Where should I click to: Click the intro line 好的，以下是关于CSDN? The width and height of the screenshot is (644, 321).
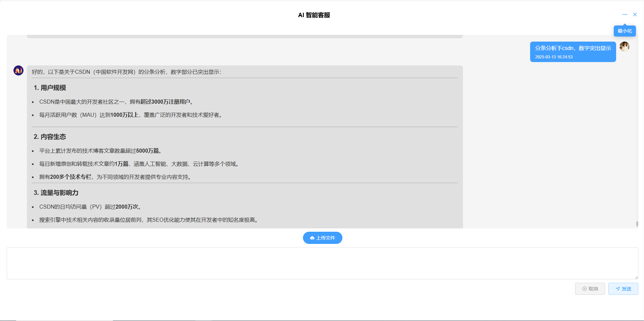[x=127, y=72]
